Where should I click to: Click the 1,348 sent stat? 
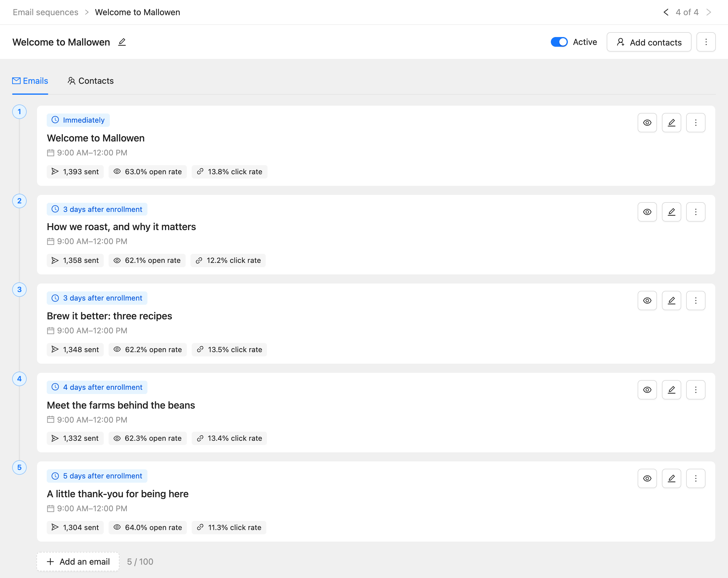coord(75,349)
